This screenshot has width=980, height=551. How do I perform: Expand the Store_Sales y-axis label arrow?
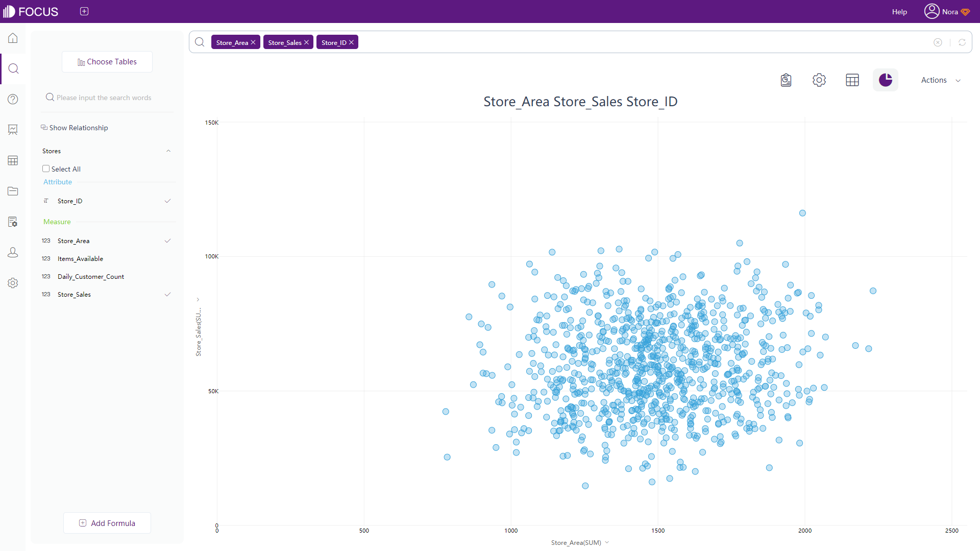coord(198,300)
